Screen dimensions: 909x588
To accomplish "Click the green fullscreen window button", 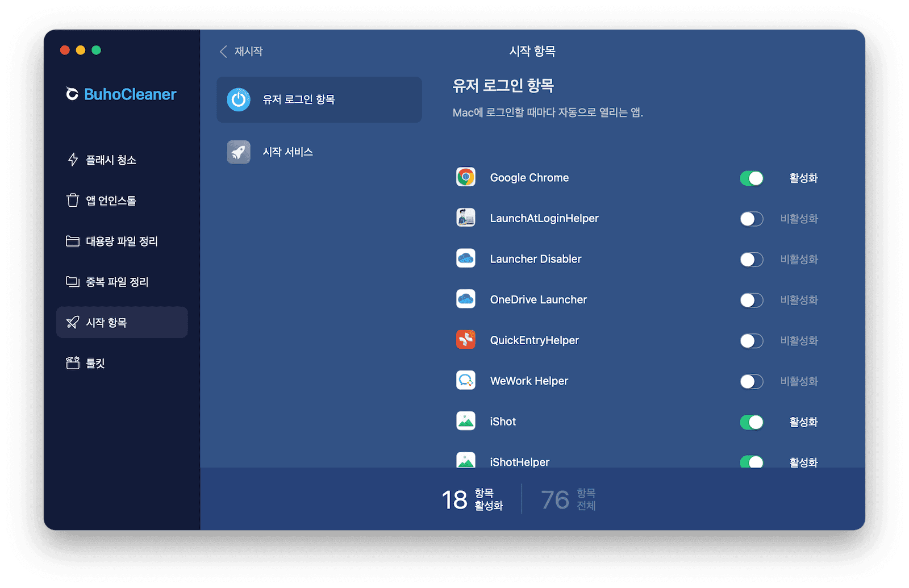I will click(x=97, y=50).
